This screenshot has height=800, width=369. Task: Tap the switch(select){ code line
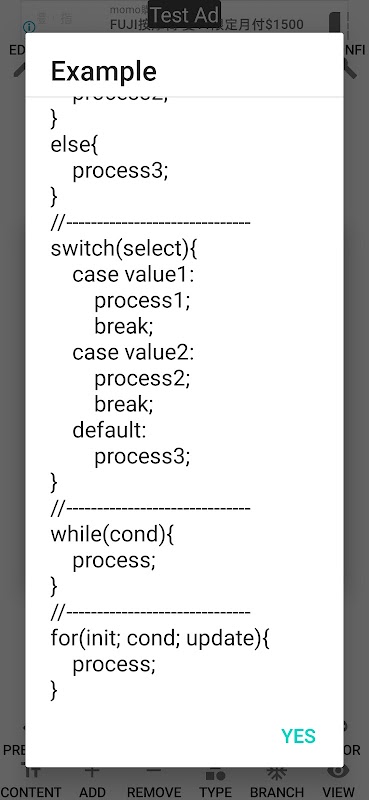pyautogui.click(x=124, y=249)
